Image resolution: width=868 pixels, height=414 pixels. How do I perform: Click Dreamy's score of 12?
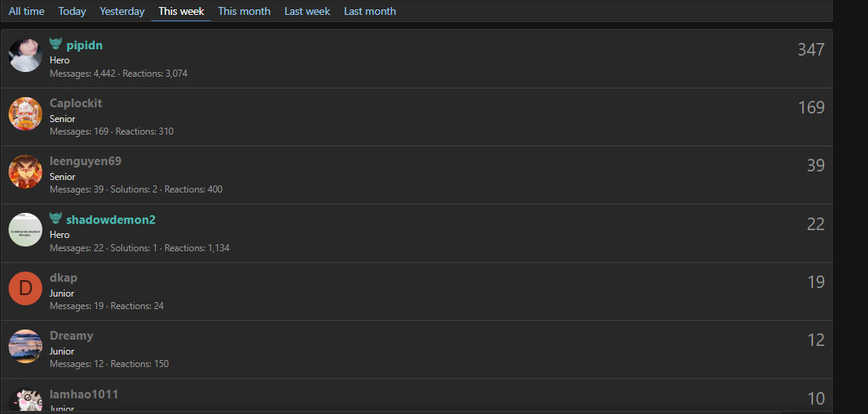point(816,340)
